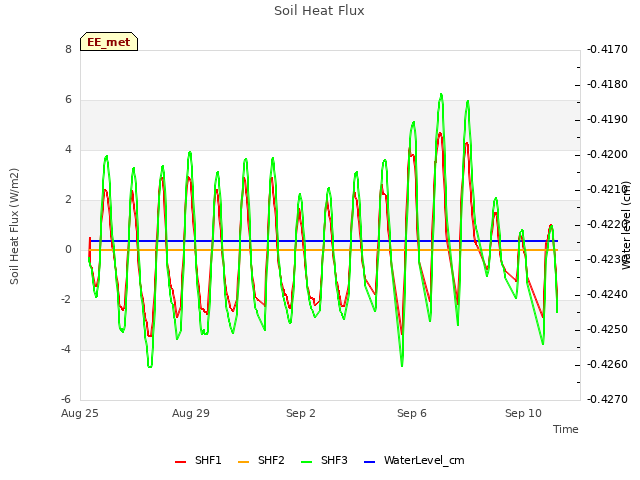The width and height of the screenshot is (640, 480).
Task: Click the left axis value 2
Action: [x=68, y=200]
